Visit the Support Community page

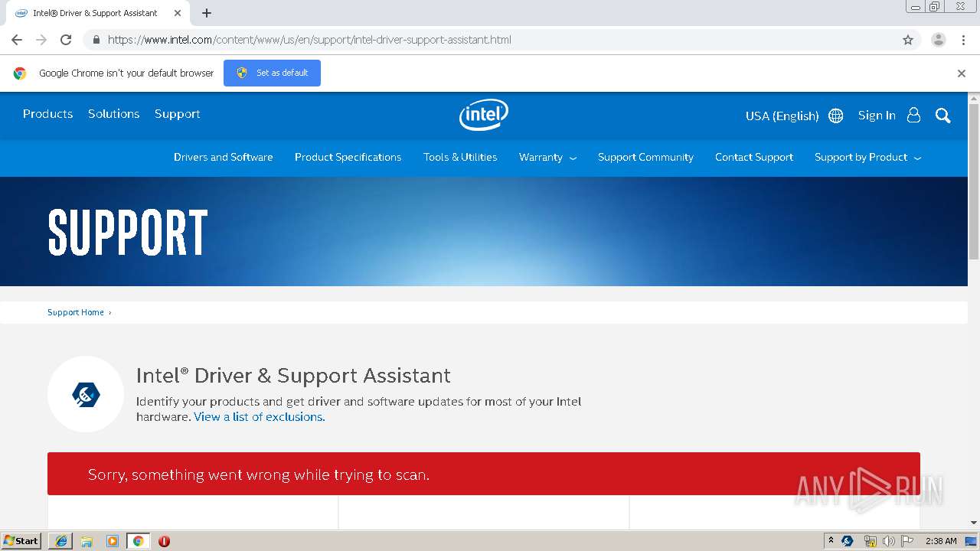pyautogui.click(x=645, y=157)
